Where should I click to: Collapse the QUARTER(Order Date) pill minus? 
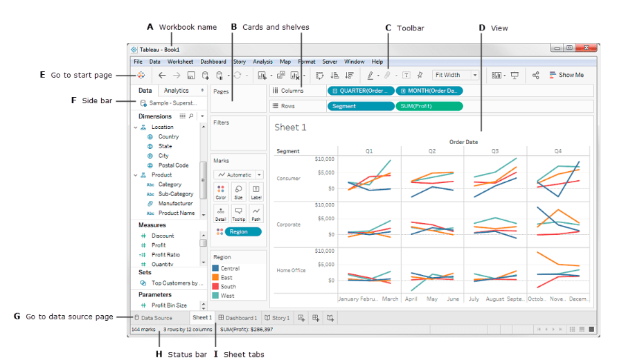pyautogui.click(x=335, y=91)
